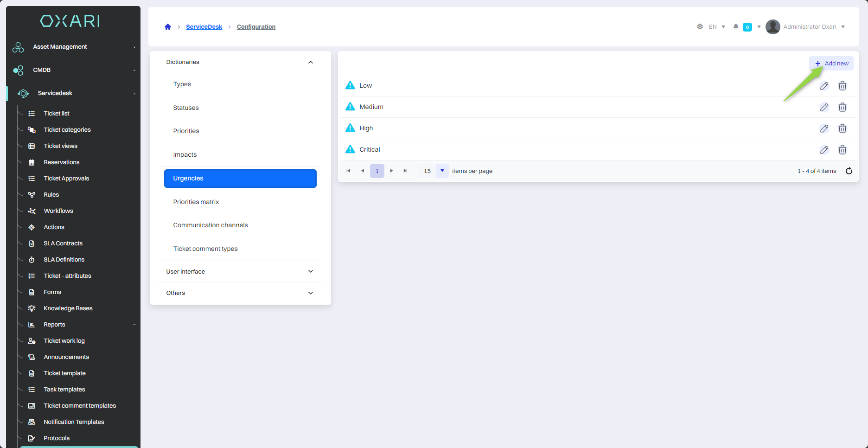
Task: Select page 1 in pagination
Action: (377, 171)
